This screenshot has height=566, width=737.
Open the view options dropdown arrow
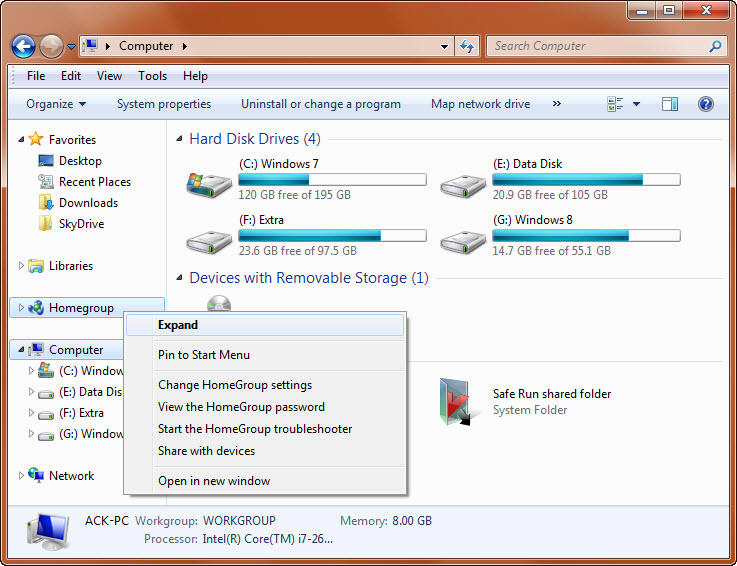[636, 104]
